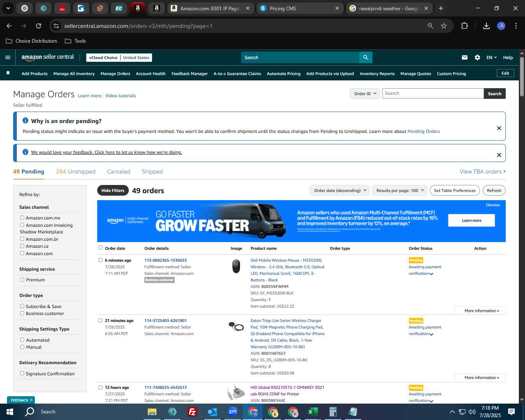
Task: Open FileZilla from the taskbar
Action: pos(192,411)
